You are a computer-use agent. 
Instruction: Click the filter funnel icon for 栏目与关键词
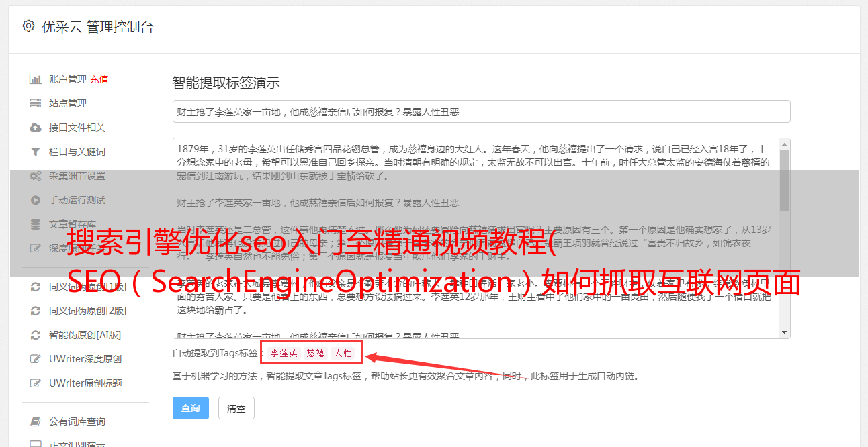pyautogui.click(x=36, y=152)
